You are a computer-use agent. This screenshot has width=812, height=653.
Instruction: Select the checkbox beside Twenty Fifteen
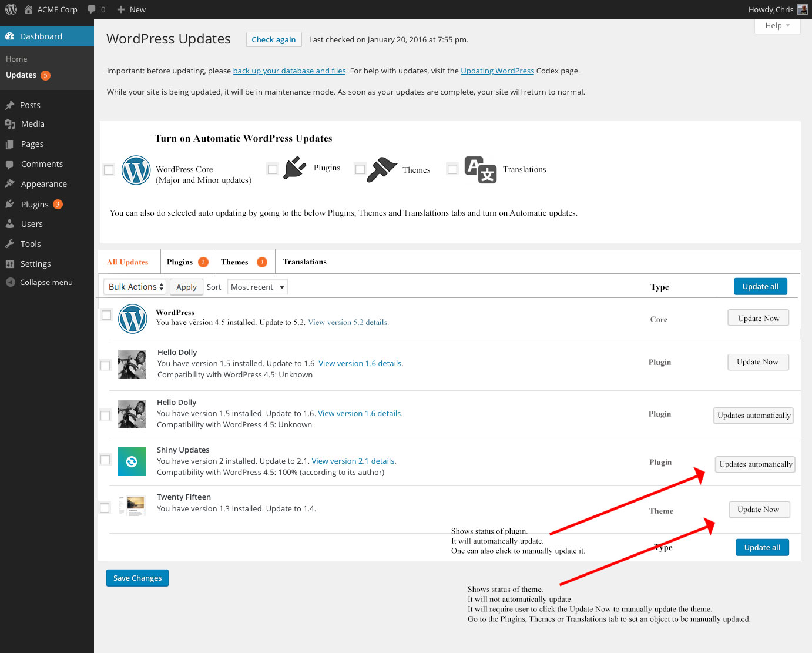pos(105,508)
